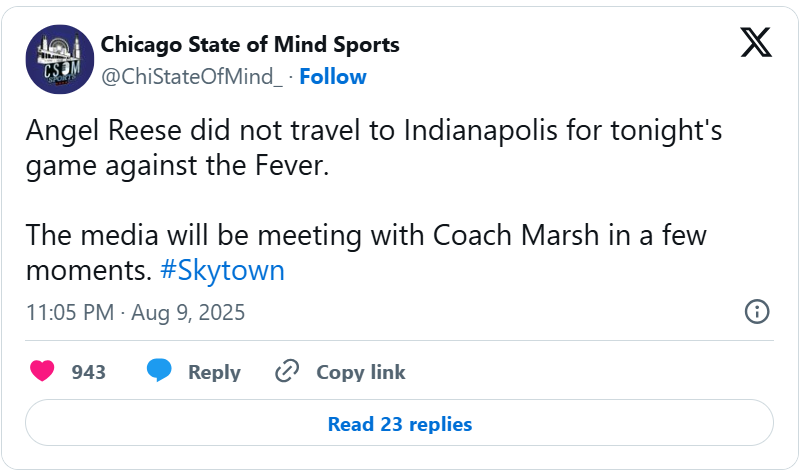Click the Copy link text

click(361, 372)
